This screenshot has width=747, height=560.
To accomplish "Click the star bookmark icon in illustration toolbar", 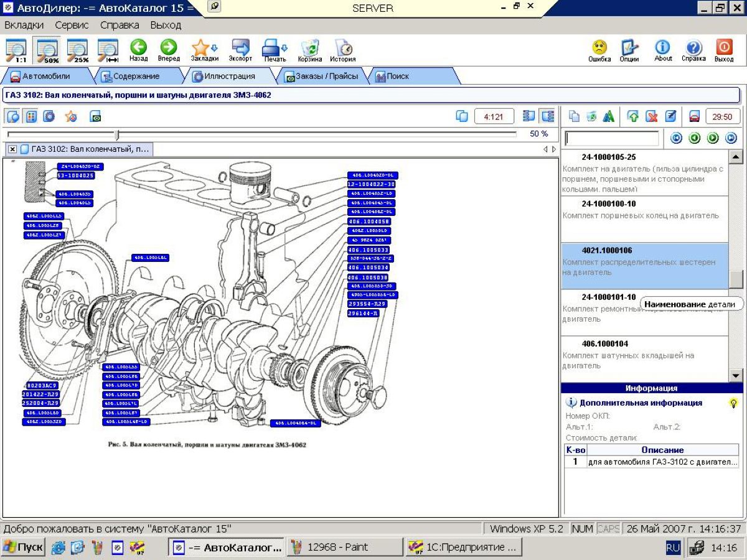I will [x=70, y=116].
